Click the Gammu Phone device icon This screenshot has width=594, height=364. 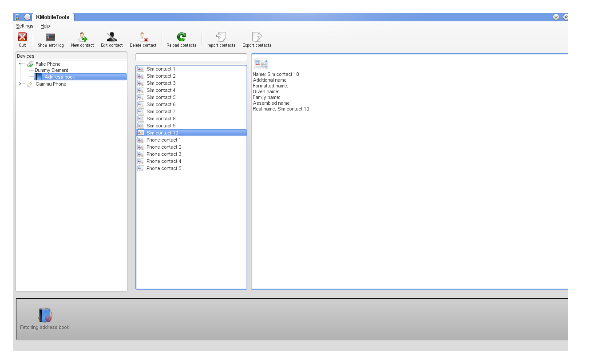coord(30,84)
